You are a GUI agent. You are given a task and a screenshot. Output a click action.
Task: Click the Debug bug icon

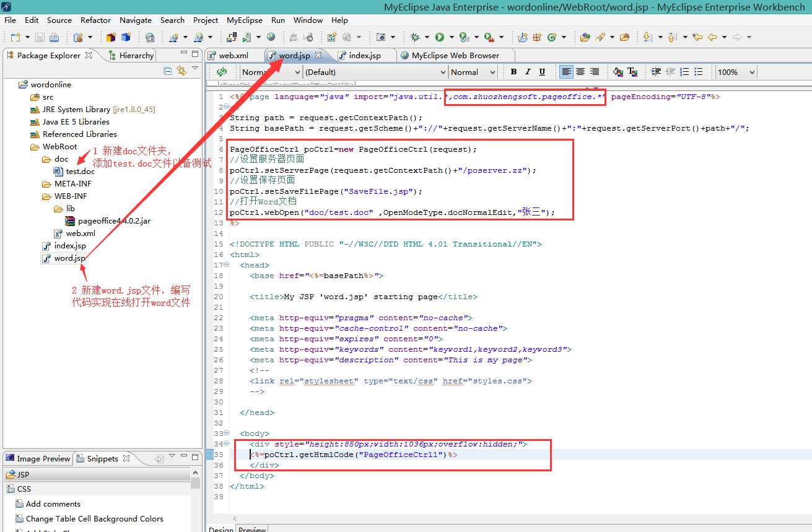[x=415, y=37]
